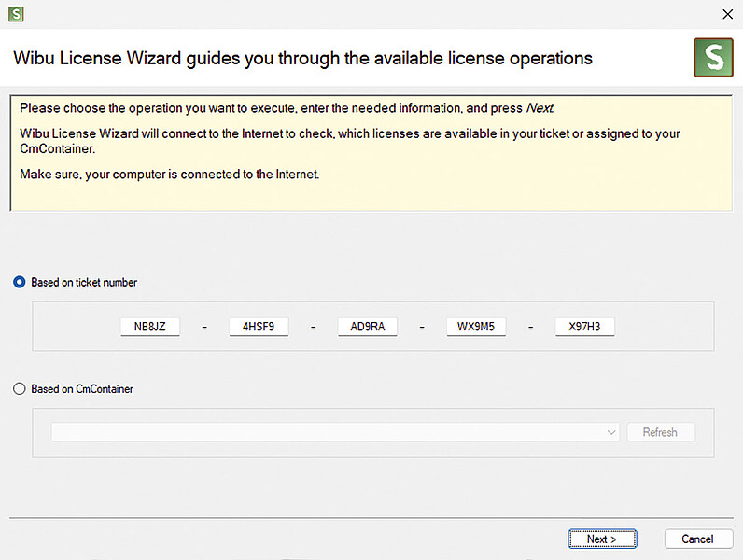Select Based on CmContainer option
Screen dimensions: 743x560
click(x=19, y=389)
